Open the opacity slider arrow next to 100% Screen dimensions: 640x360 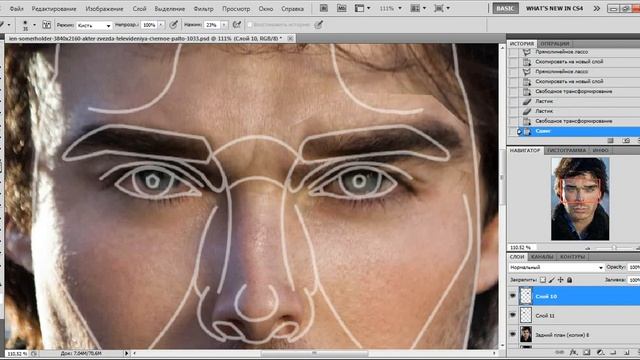pos(161,25)
